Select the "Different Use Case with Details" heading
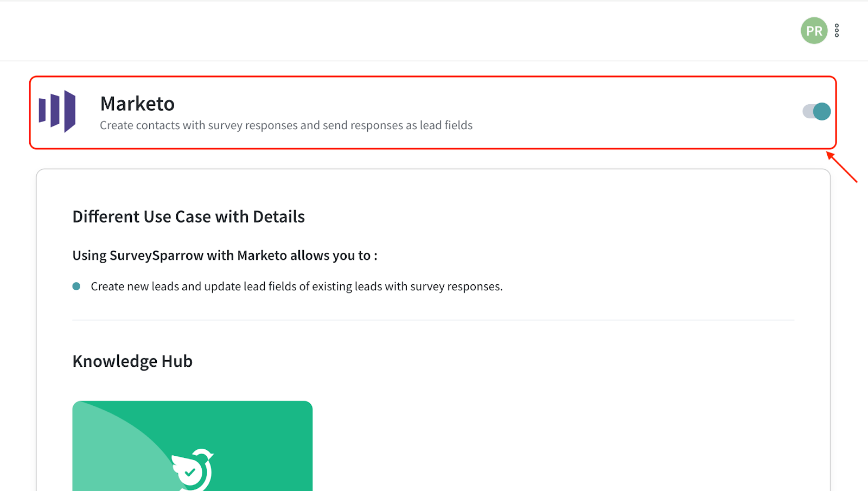The image size is (868, 491). click(188, 216)
